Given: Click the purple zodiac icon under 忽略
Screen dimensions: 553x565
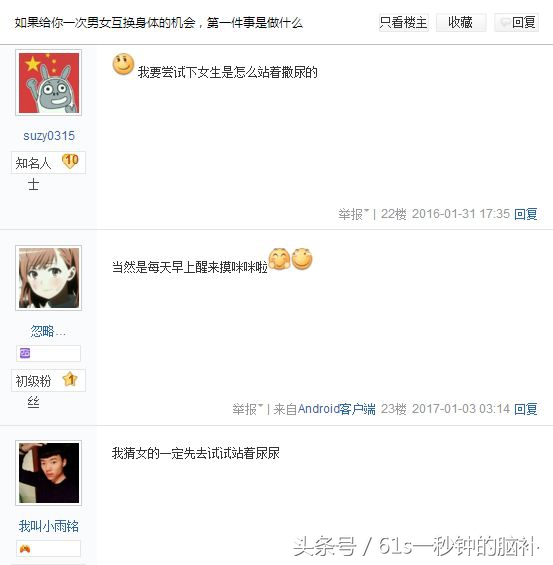Looking at the screenshot, I should 25,353.
